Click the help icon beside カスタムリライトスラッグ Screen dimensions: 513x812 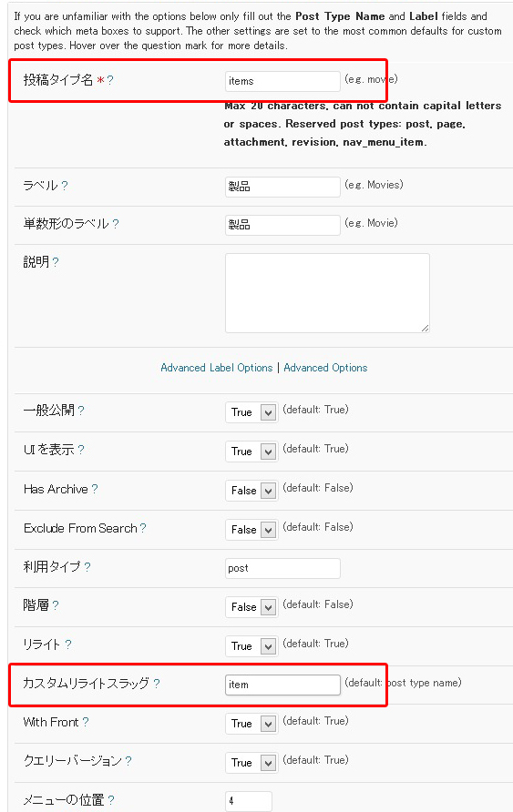tap(157, 684)
